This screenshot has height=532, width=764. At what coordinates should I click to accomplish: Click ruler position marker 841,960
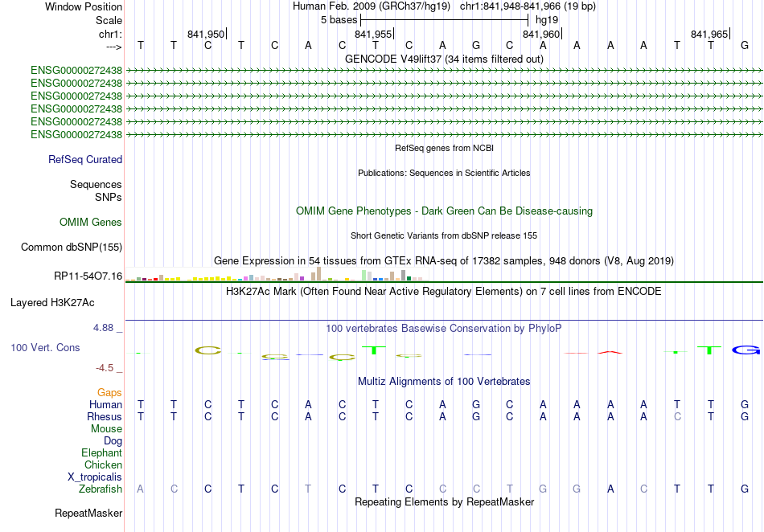[542, 34]
